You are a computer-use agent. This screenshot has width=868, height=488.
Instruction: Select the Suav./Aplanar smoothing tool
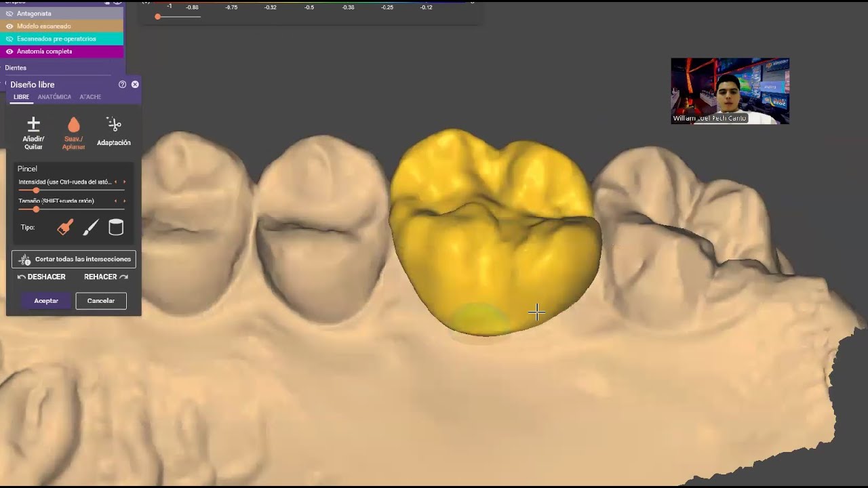tap(73, 133)
